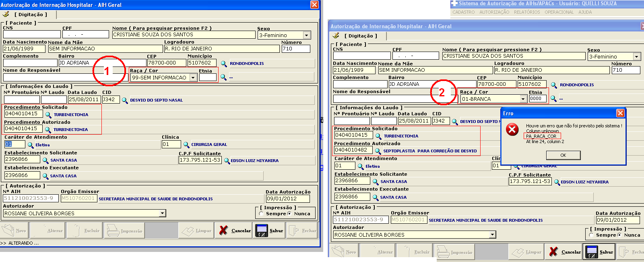Click the Município search magnifier in left window
Image resolution: width=644 pixels, height=262 pixels.
click(224, 63)
